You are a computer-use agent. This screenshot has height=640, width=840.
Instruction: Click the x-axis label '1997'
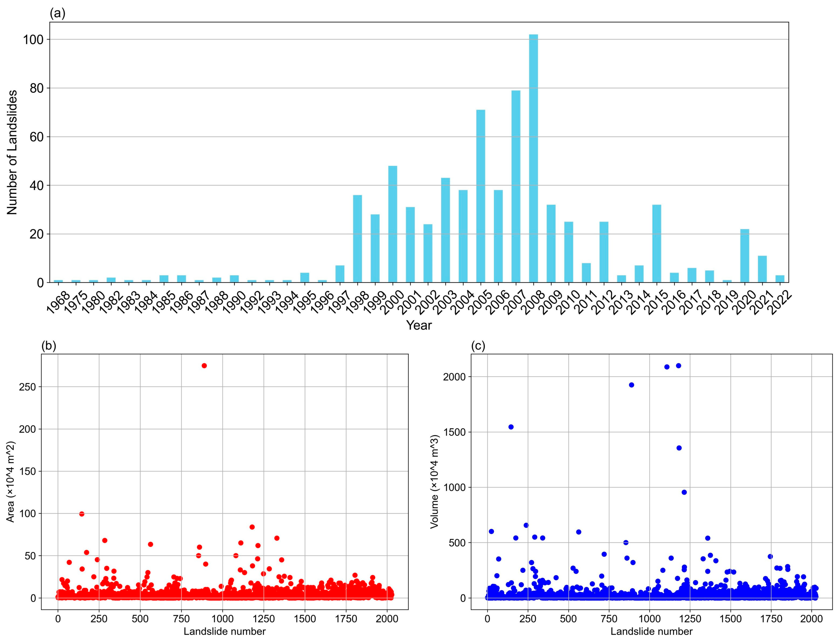(340, 302)
